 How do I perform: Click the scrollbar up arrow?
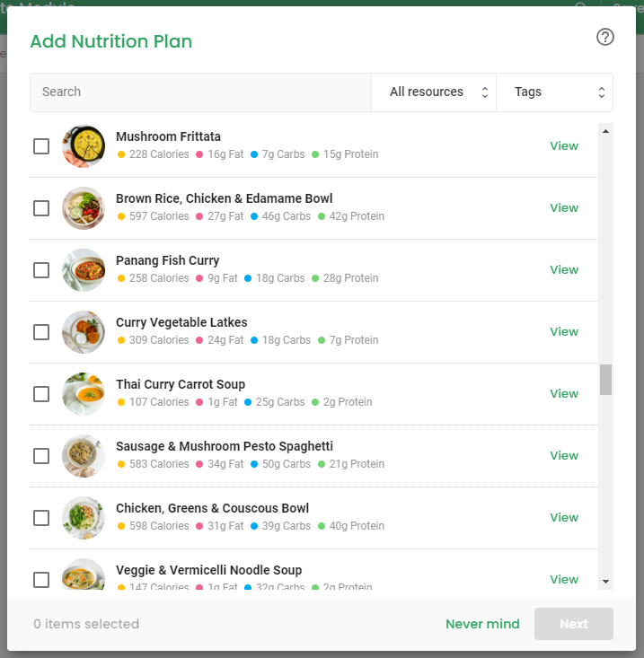click(605, 131)
